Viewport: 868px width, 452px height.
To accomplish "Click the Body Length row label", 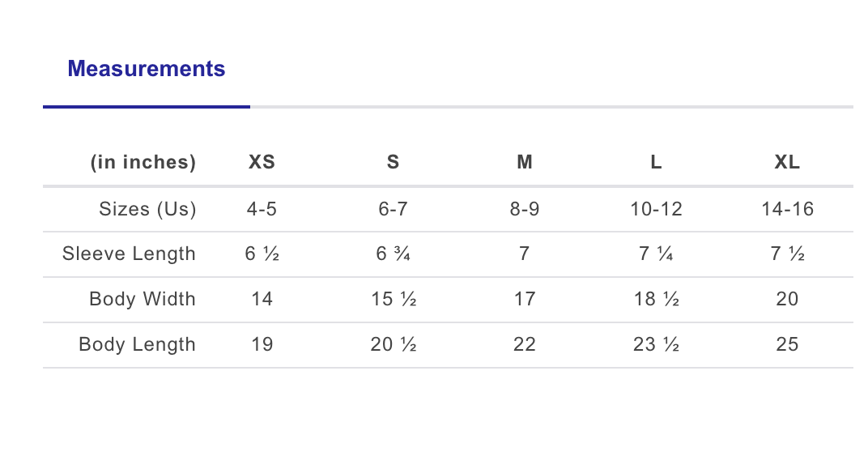I will pyautogui.click(x=138, y=344).
